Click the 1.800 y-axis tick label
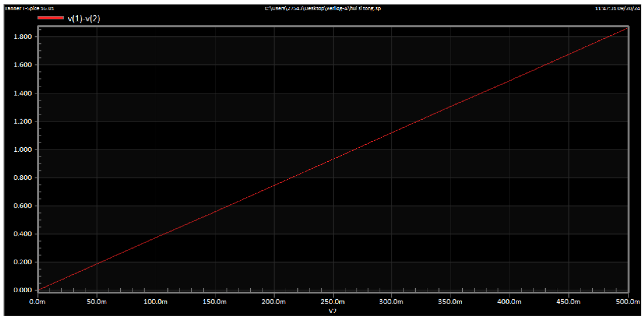 click(x=23, y=37)
